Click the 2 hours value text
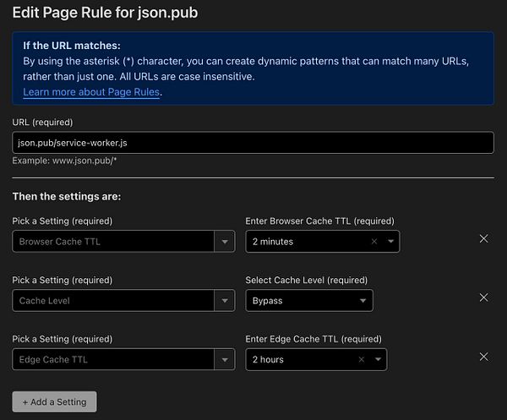 [268, 359]
